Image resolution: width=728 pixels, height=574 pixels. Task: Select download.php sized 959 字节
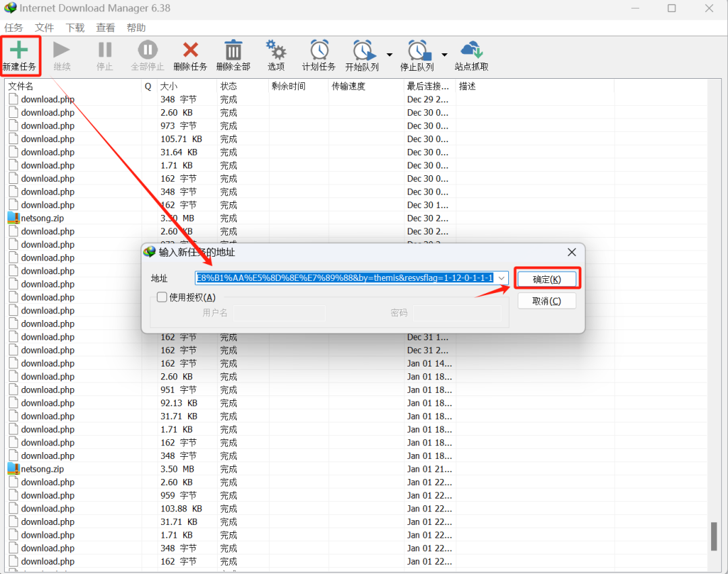click(x=48, y=496)
